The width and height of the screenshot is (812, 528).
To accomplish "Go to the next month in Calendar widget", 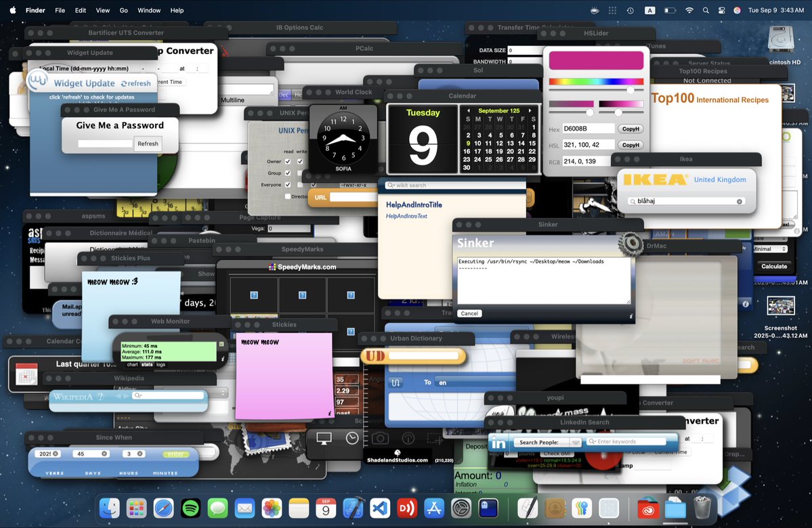I will [x=530, y=111].
